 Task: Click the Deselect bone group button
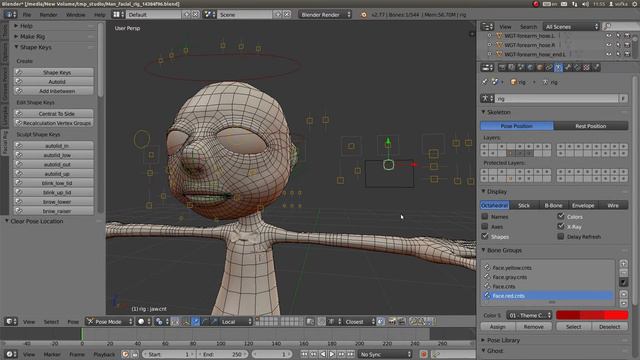coord(609,327)
